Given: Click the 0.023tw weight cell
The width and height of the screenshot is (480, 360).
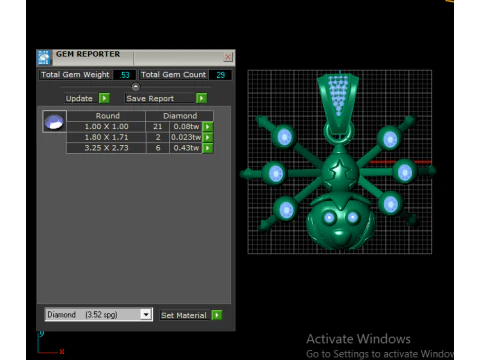Looking at the screenshot, I should [x=186, y=137].
